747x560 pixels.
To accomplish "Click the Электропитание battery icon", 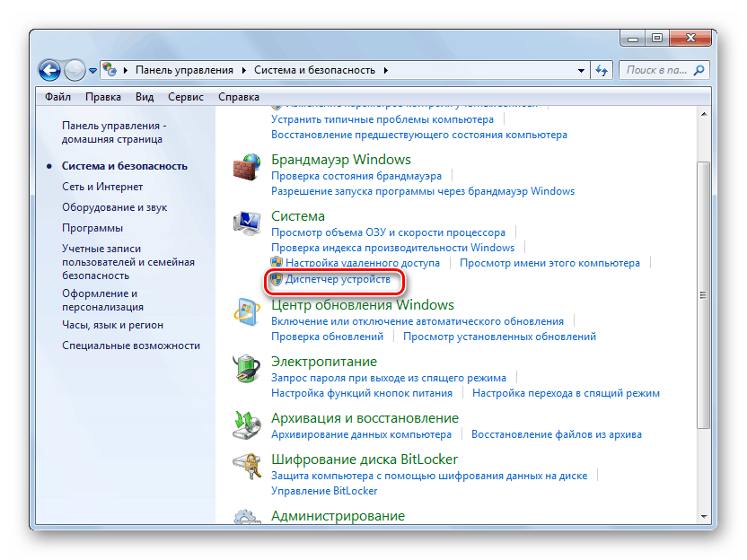I will click(247, 368).
